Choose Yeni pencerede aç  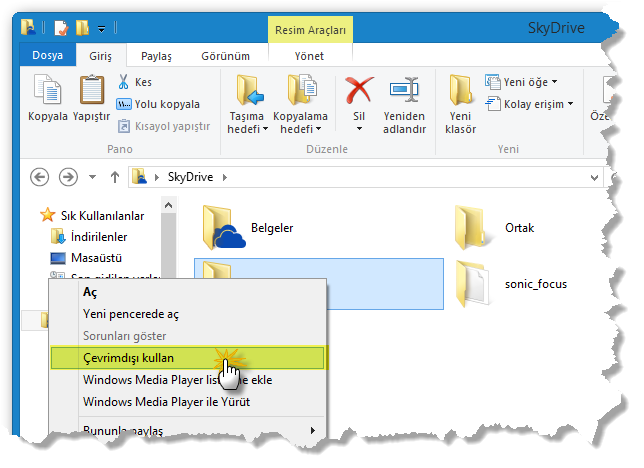coord(188,314)
